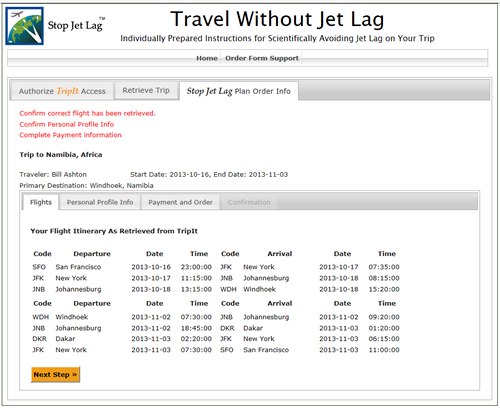Click the Trip to Namibia, Africa title
This screenshot has width=500, height=408.
[x=61, y=155]
